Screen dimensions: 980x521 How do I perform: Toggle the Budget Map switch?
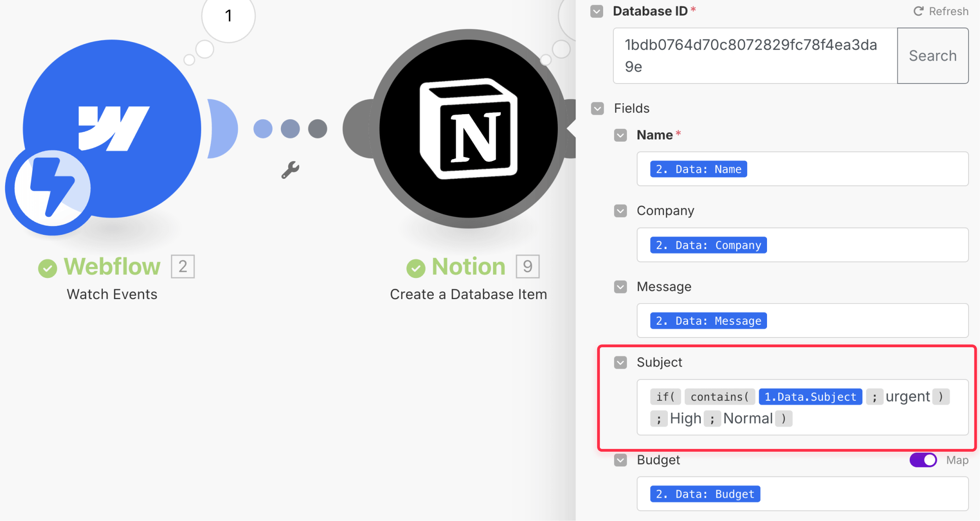click(923, 460)
